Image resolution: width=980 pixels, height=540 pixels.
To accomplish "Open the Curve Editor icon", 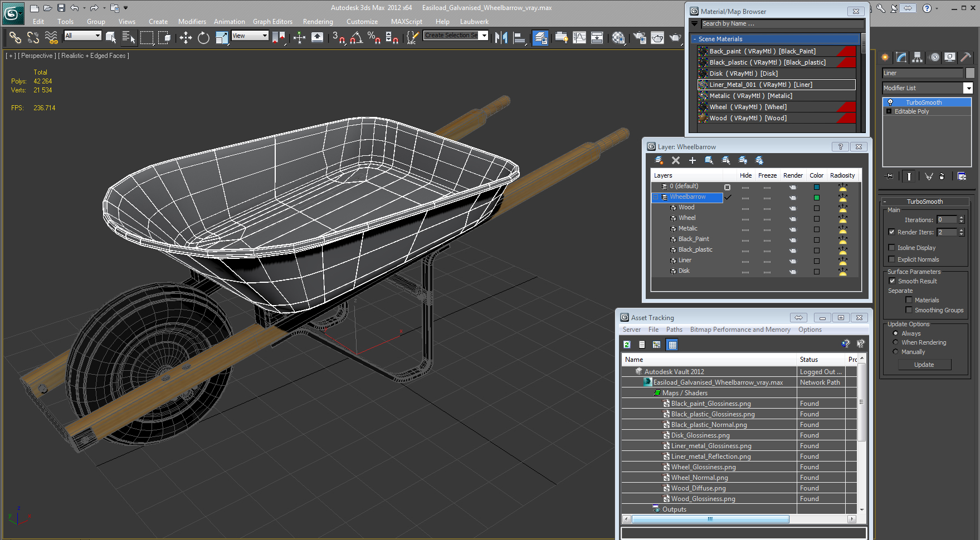I will click(x=579, y=37).
